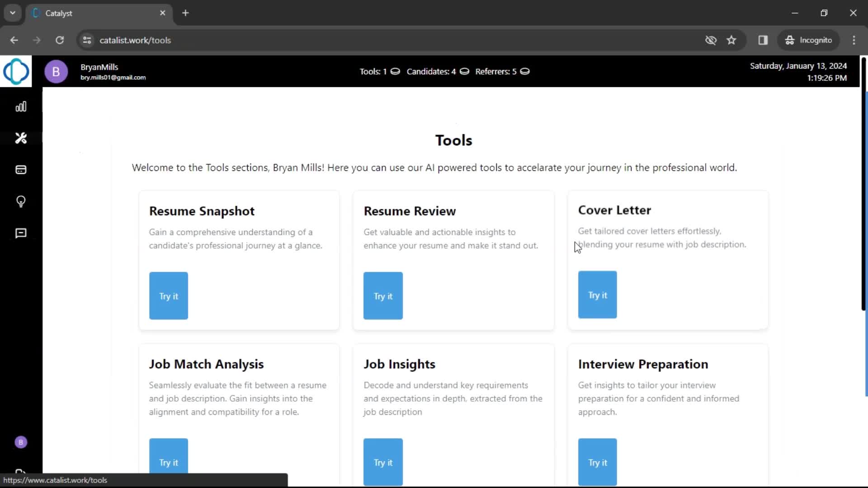Screen dimensions: 868x488
Task: Click the Job Match Analysis Try it button
Action: click(169, 462)
